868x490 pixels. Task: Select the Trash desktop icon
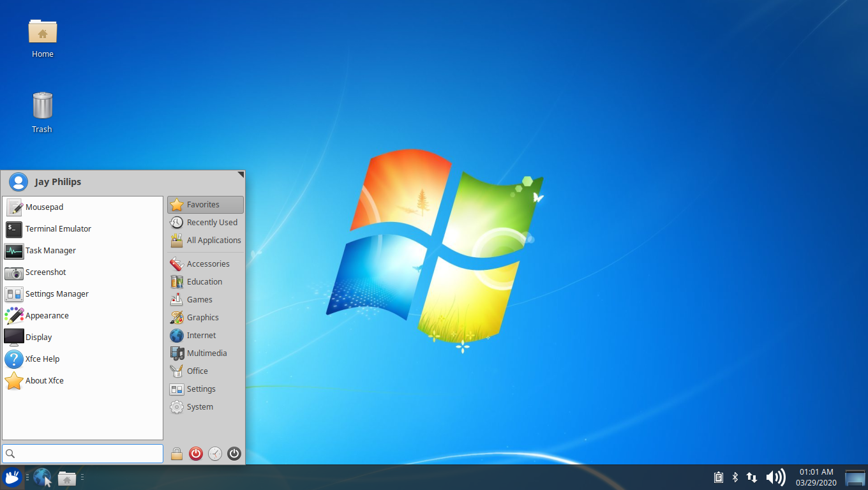point(42,113)
